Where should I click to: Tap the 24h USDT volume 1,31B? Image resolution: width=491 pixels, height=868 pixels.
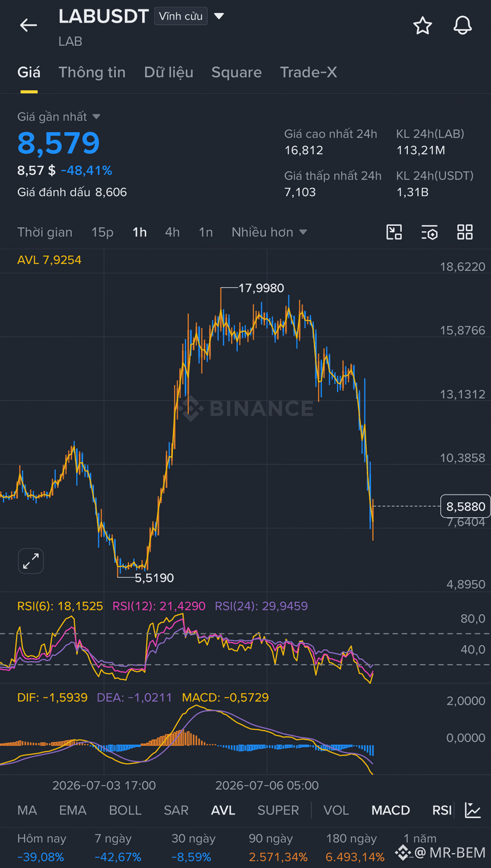click(412, 192)
